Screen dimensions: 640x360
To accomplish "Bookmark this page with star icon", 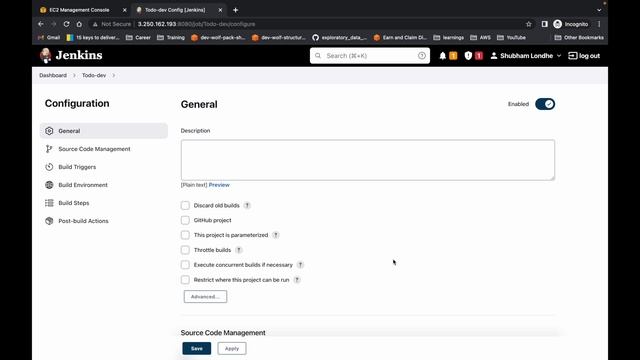I will coord(529,24).
